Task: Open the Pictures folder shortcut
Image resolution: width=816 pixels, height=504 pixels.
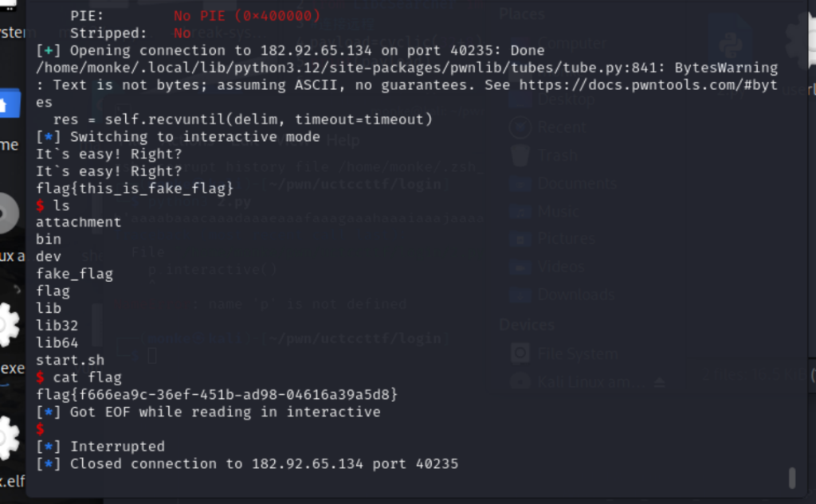Action: 565,239
